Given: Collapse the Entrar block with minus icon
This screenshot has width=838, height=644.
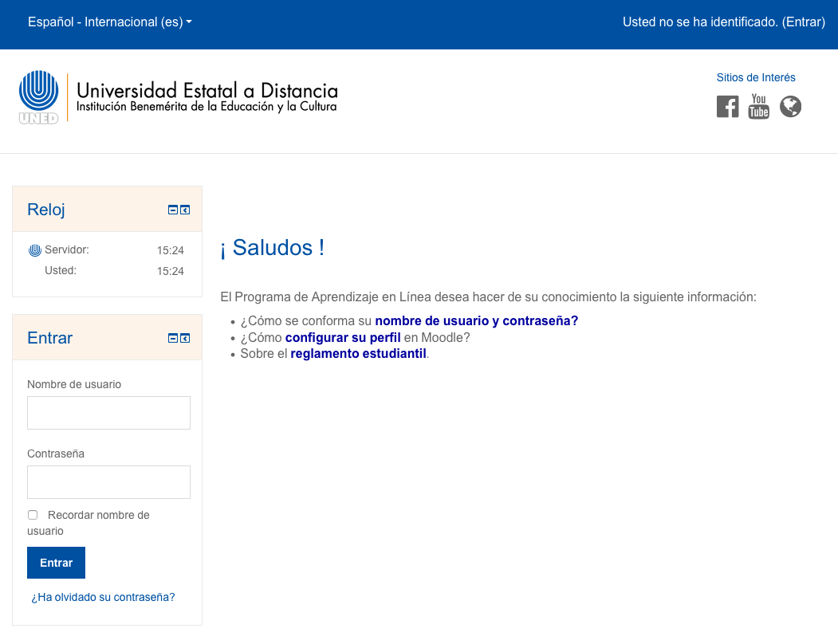Looking at the screenshot, I should [x=173, y=338].
